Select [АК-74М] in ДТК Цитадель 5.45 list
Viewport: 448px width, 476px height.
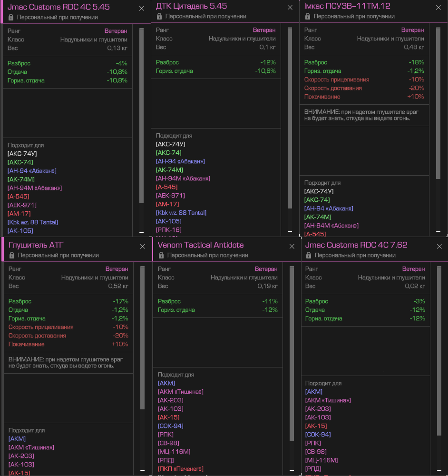(x=170, y=170)
